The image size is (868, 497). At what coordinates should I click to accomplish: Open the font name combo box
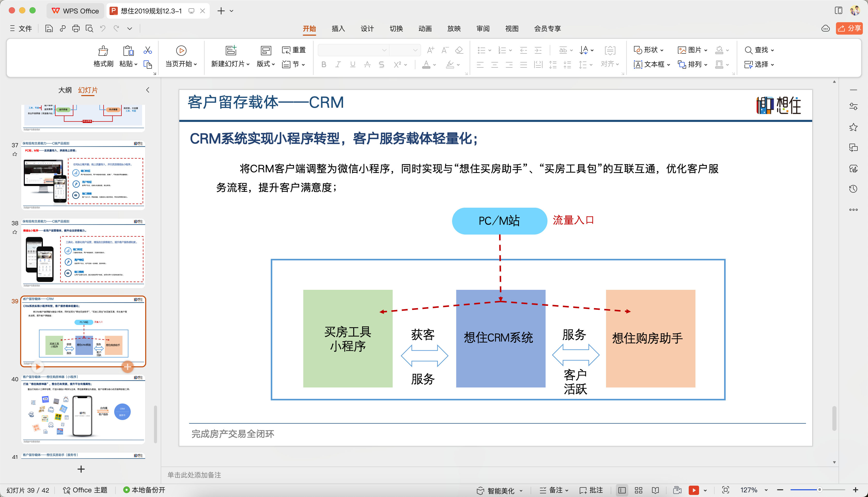pyautogui.click(x=353, y=50)
